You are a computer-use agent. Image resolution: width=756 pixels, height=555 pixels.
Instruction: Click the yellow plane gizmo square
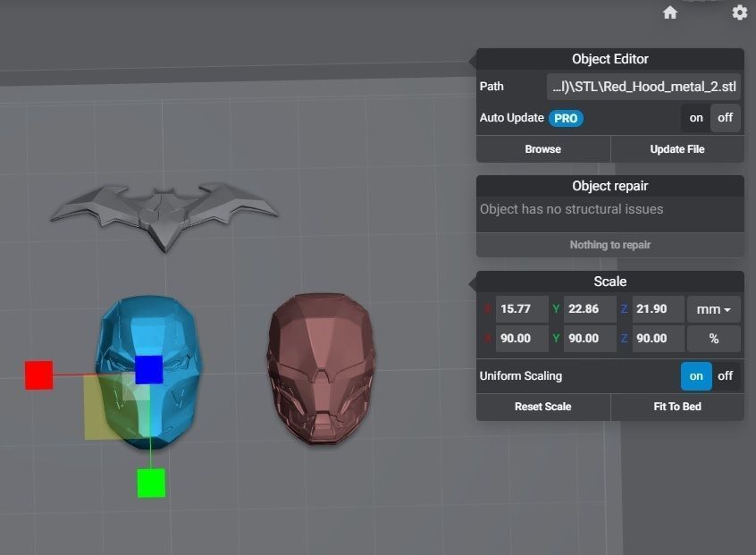pyautogui.click(x=117, y=408)
